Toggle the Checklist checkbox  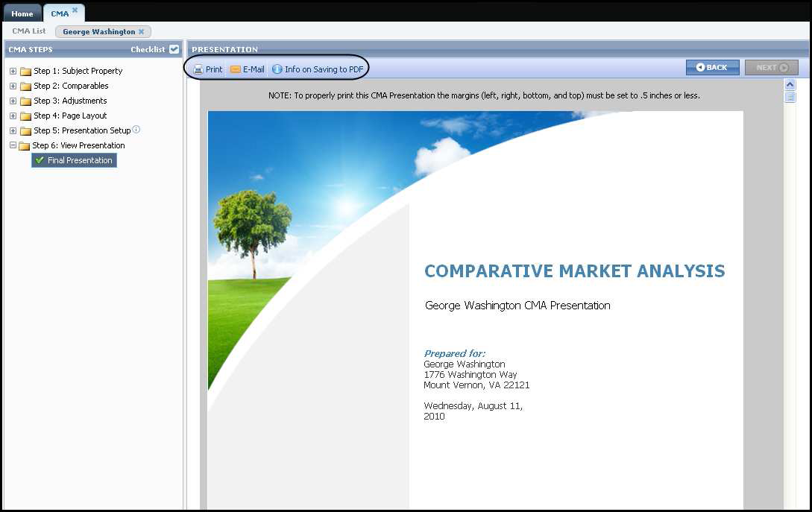click(174, 49)
